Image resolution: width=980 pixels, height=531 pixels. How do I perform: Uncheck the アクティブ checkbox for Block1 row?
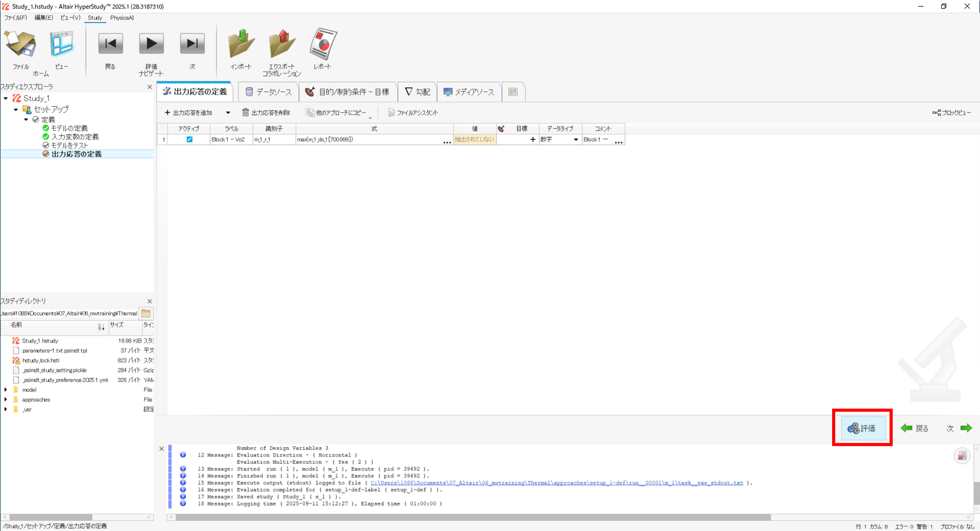pyautogui.click(x=189, y=139)
